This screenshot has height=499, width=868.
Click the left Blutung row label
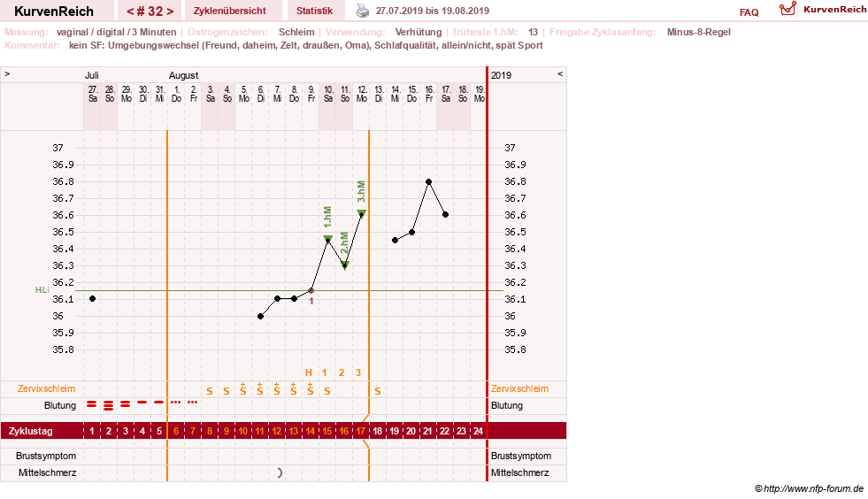(60, 405)
